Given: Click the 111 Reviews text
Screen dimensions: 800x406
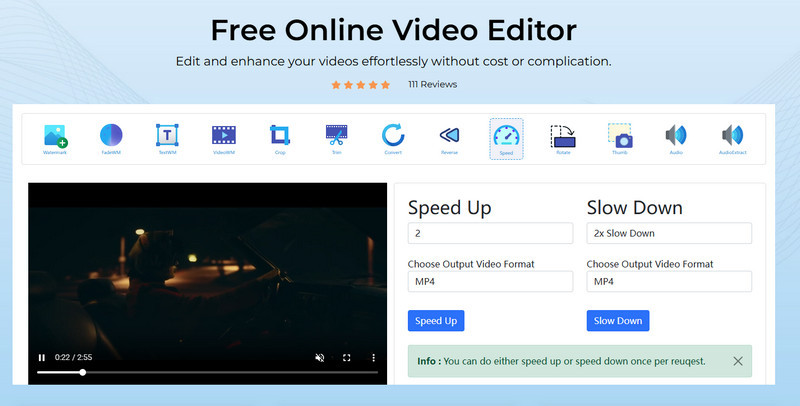Looking at the screenshot, I should 432,85.
